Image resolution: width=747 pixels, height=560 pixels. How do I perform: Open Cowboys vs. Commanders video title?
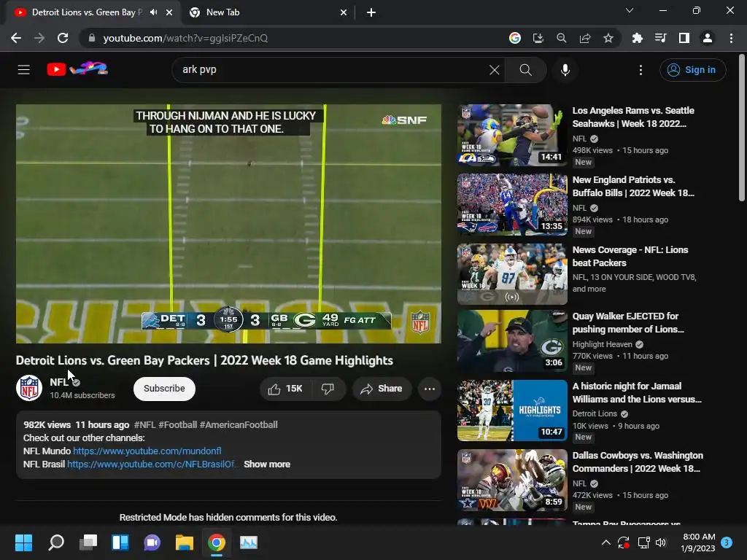pos(638,462)
